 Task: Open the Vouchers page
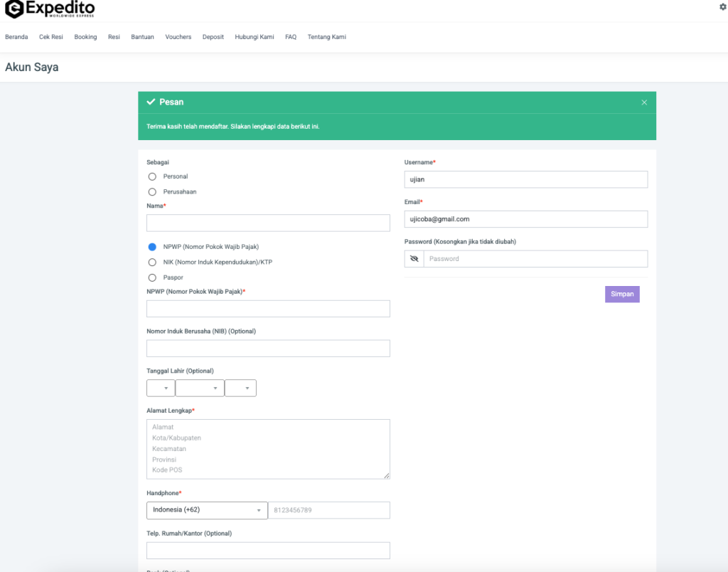(178, 37)
